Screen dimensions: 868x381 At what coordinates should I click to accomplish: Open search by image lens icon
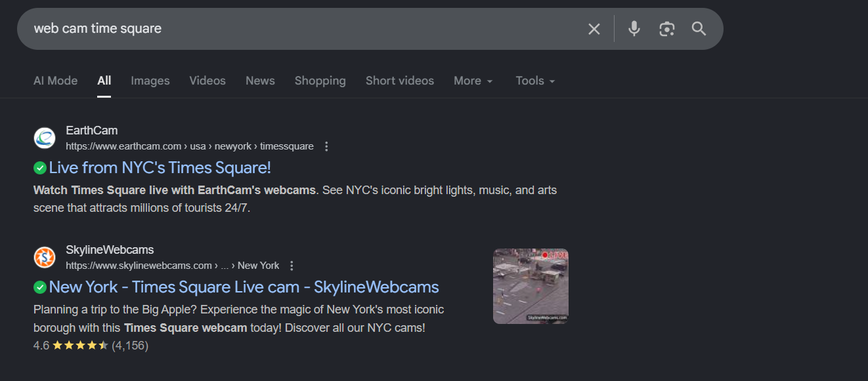click(666, 29)
